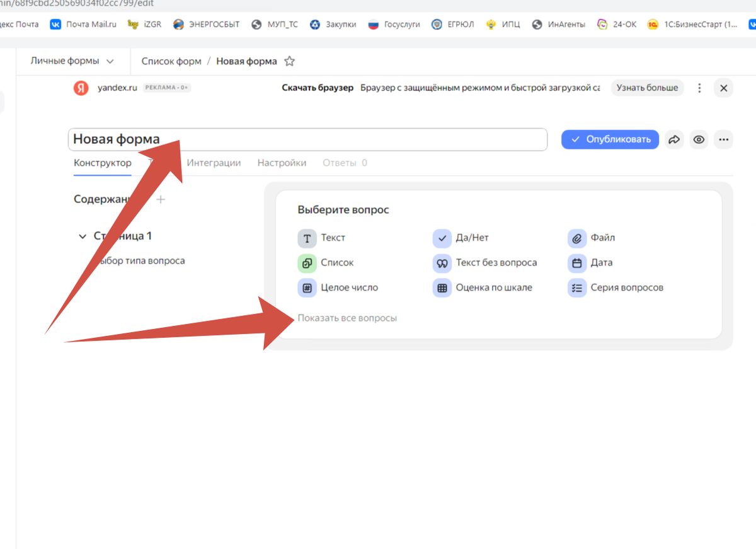Expand the Личные формы dropdown
This screenshot has height=549, width=756.
click(72, 61)
